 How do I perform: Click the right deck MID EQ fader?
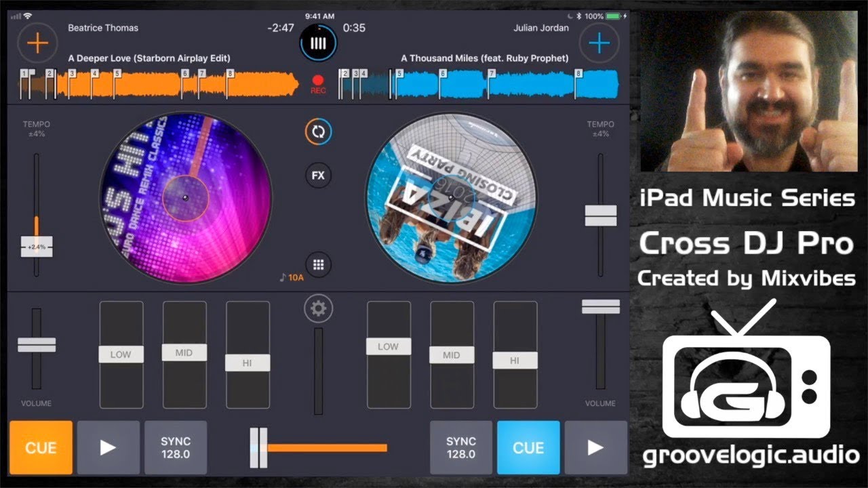[452, 355]
